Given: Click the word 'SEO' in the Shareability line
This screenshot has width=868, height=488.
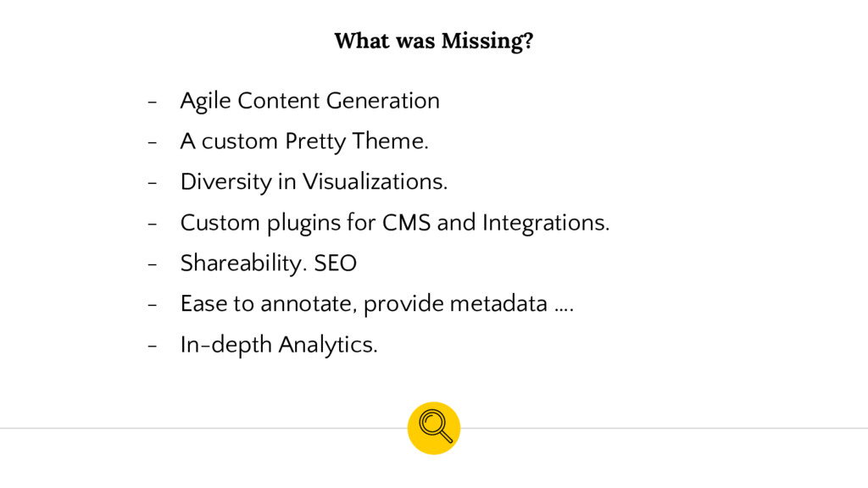Looking at the screenshot, I should click(336, 263).
